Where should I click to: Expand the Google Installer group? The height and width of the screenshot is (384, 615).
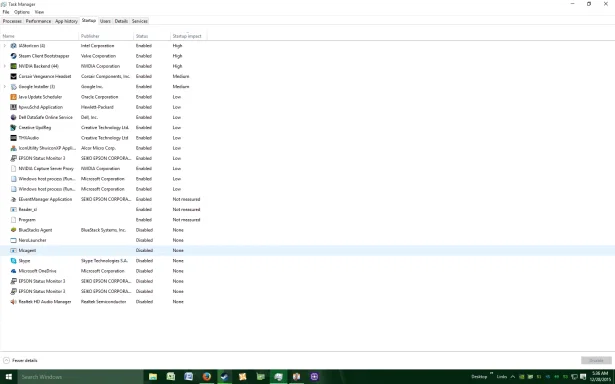(5, 86)
